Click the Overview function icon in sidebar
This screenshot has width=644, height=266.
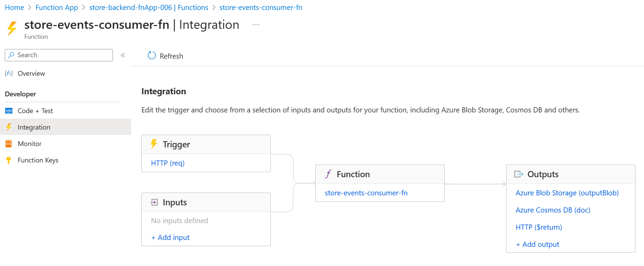pyautogui.click(x=9, y=73)
